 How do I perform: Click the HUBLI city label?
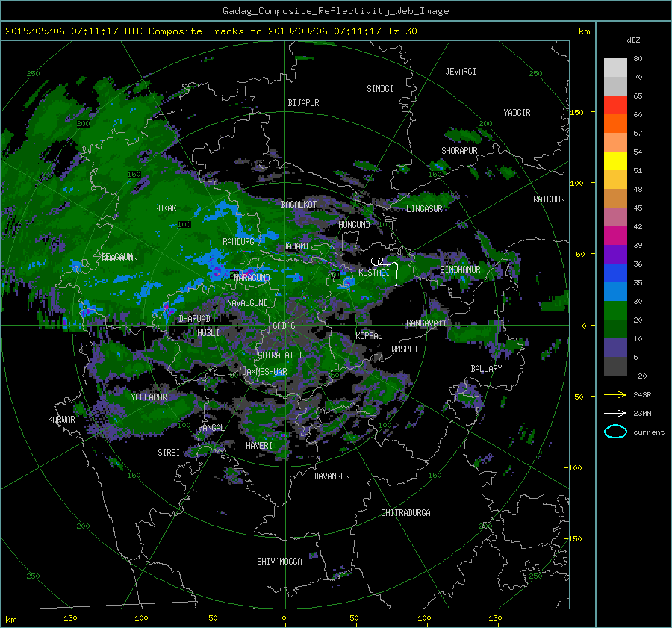[208, 333]
